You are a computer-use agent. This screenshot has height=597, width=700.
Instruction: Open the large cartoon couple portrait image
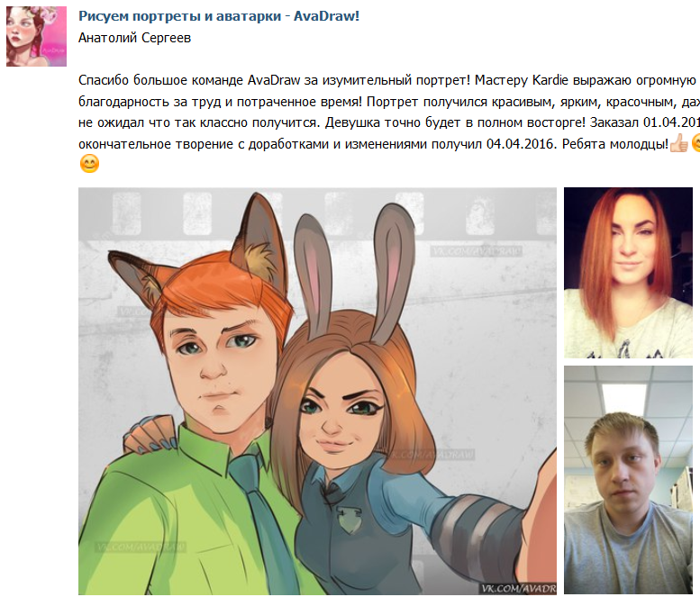(x=317, y=391)
